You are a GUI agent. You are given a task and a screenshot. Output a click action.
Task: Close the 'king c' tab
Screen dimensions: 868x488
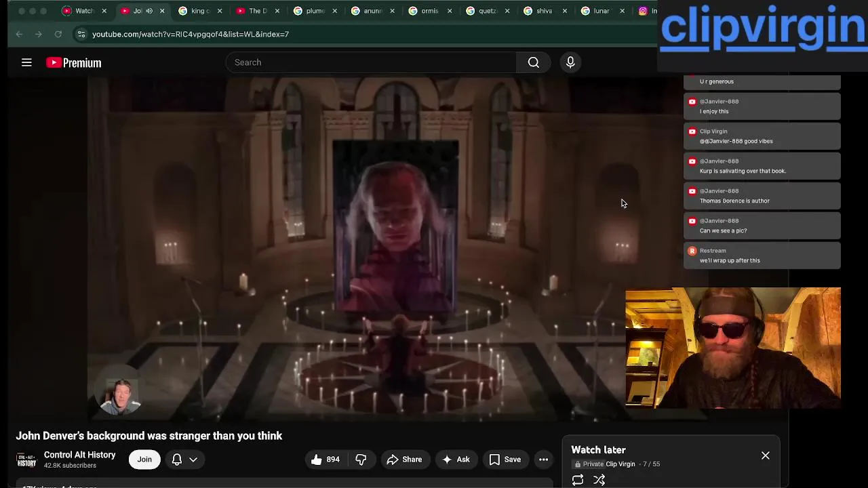219,11
